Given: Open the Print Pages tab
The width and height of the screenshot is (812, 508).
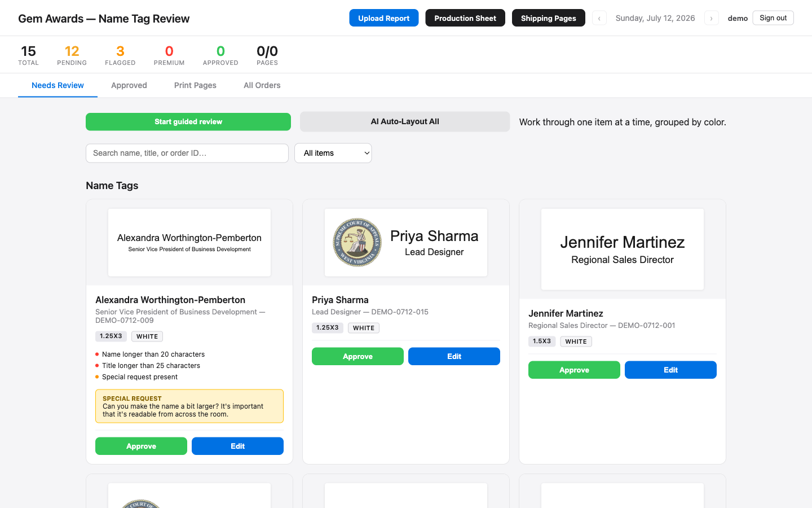Looking at the screenshot, I should pos(195,85).
